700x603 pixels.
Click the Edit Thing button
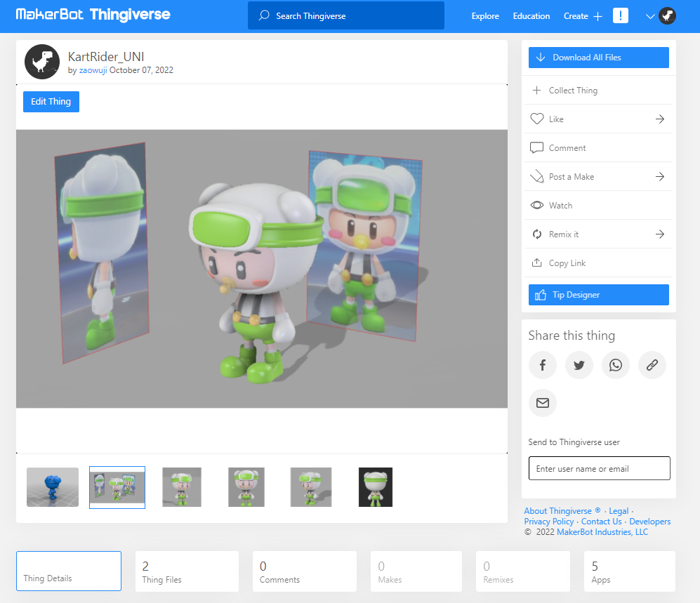[x=51, y=102]
